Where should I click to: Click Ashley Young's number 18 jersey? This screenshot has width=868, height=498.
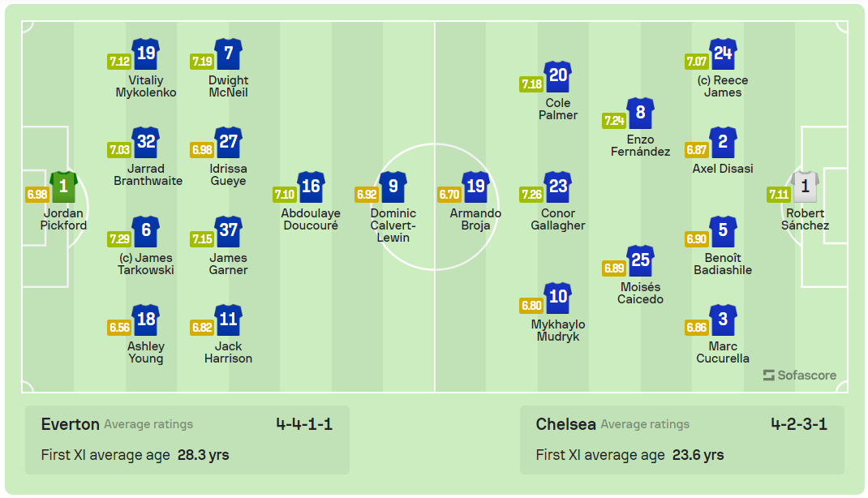click(x=146, y=320)
